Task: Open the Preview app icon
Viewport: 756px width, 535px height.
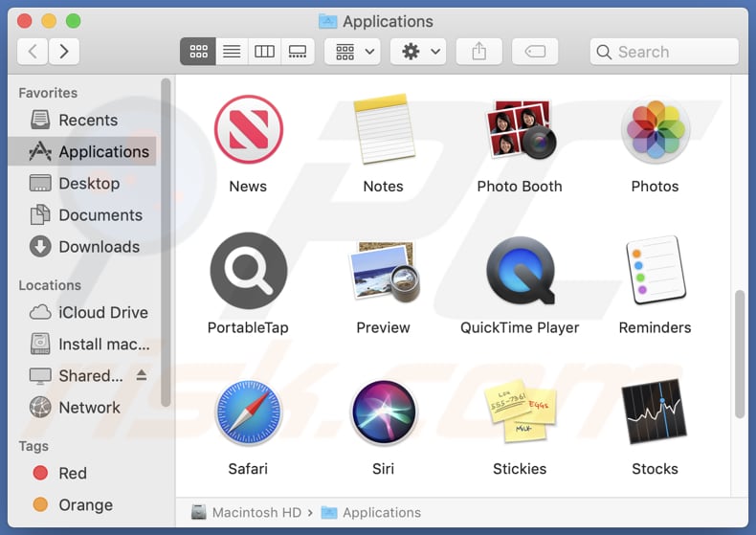Action: (384, 272)
